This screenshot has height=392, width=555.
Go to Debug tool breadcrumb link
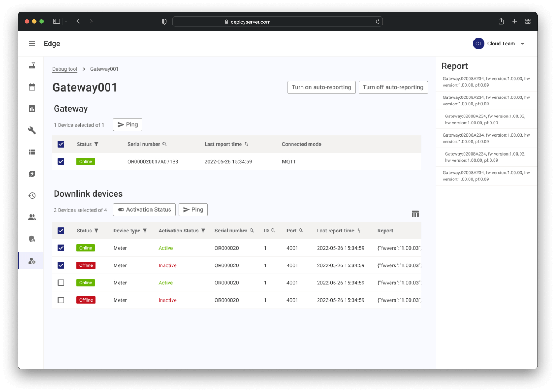(65, 69)
